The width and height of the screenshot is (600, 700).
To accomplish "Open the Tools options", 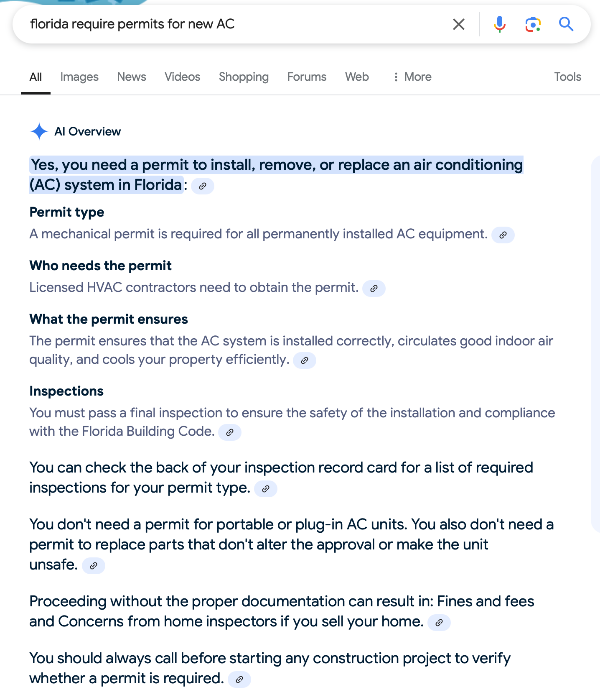I will [567, 77].
